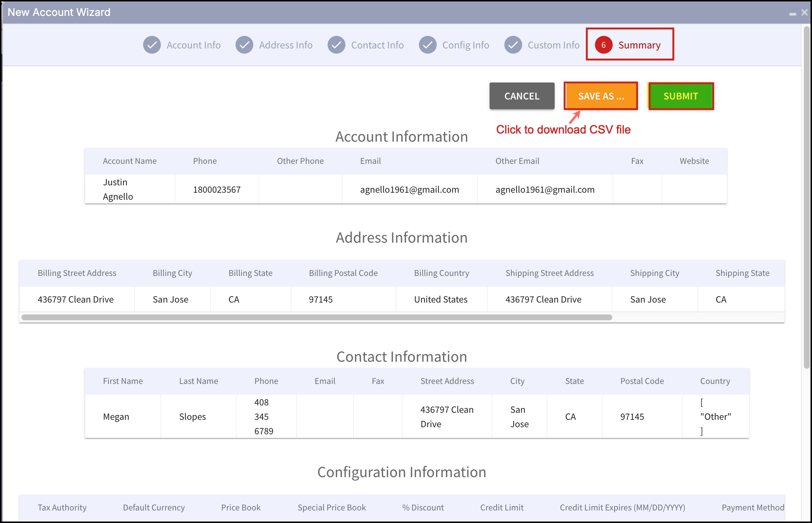Click the Country header in Contact Information

click(x=715, y=381)
